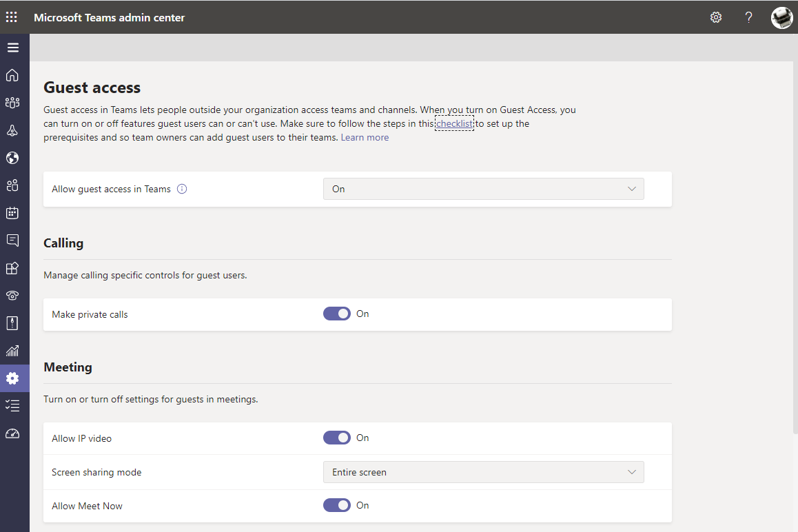Toggle the Make private calls switch
Viewport: 798px width, 532px height.
tap(337, 314)
